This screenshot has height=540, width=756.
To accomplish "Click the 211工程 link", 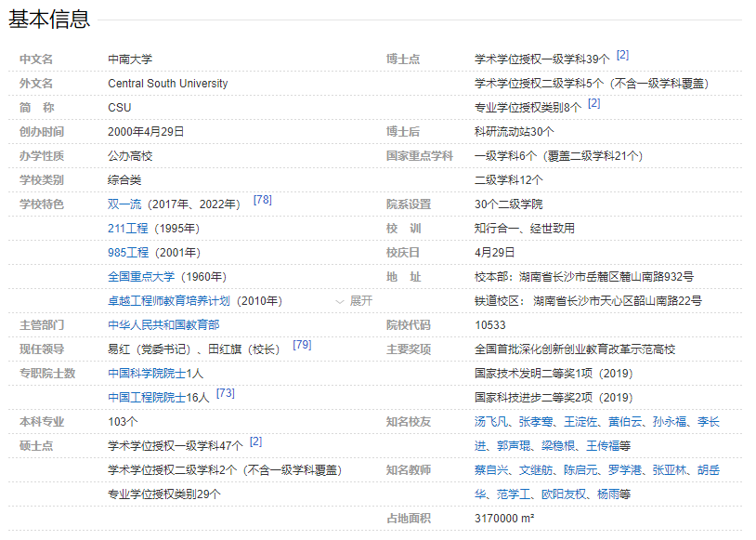I will coord(128,229).
